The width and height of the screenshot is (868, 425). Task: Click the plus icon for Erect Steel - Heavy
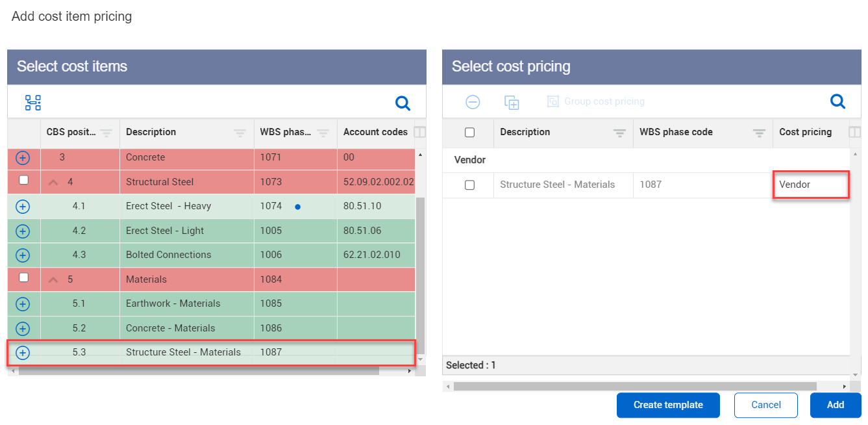coord(23,207)
